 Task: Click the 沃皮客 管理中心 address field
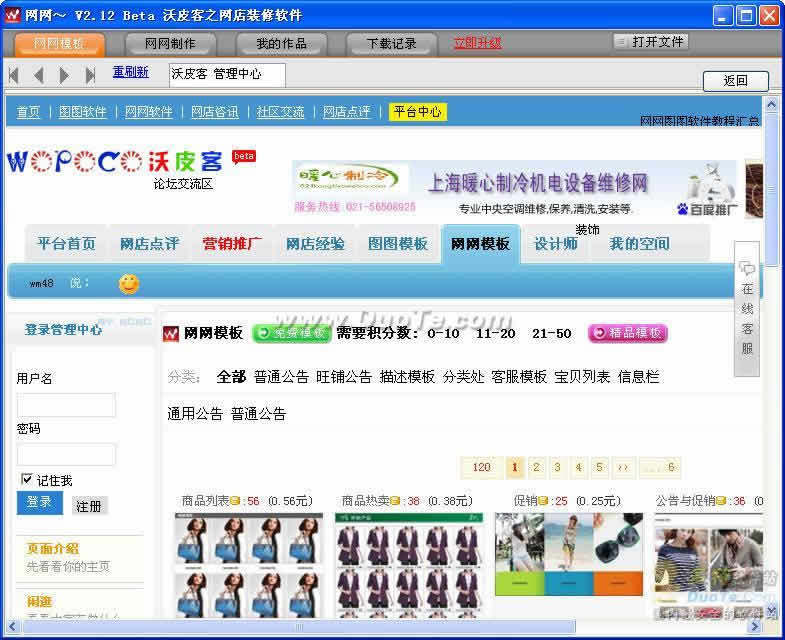tap(227, 75)
